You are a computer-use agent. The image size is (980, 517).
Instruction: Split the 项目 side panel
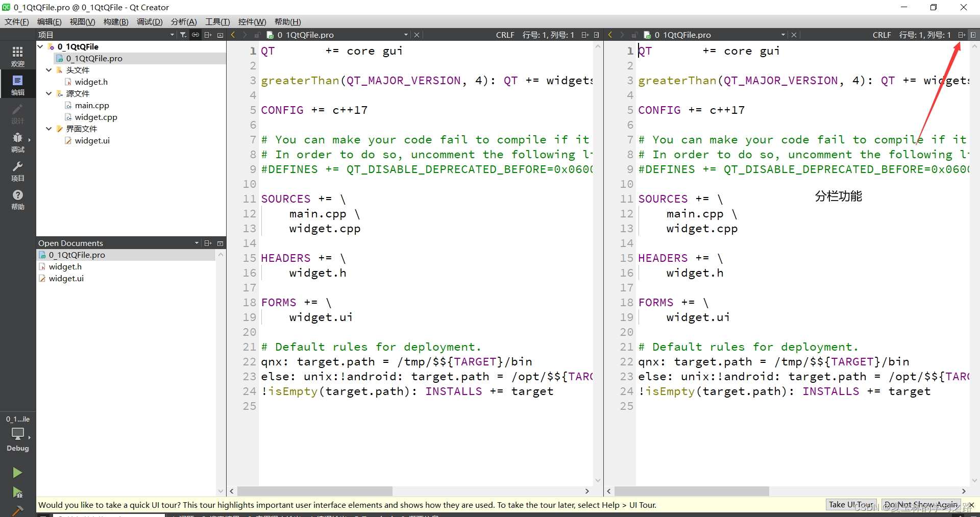coord(208,35)
